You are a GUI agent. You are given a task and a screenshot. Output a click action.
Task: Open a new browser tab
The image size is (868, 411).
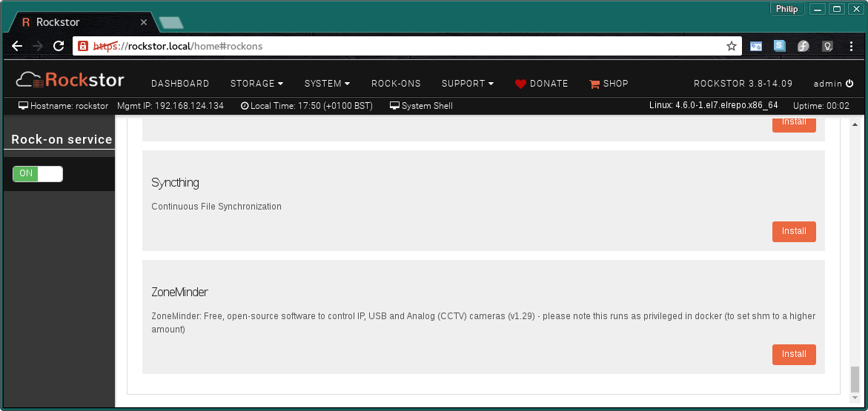(170, 23)
